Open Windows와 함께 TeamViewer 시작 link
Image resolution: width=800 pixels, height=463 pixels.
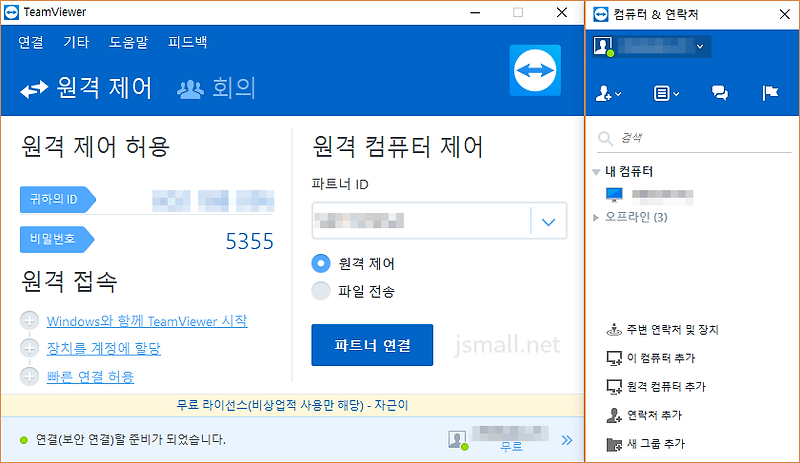[147, 321]
